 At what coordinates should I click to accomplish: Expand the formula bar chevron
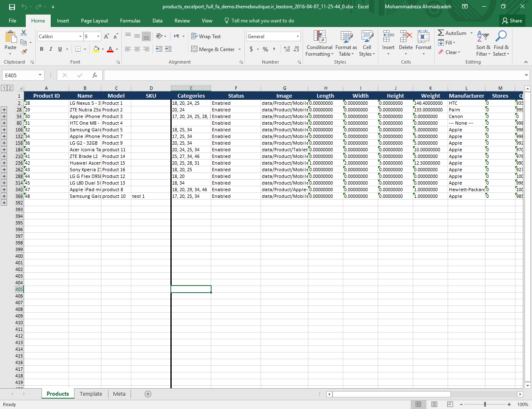[x=526, y=75]
